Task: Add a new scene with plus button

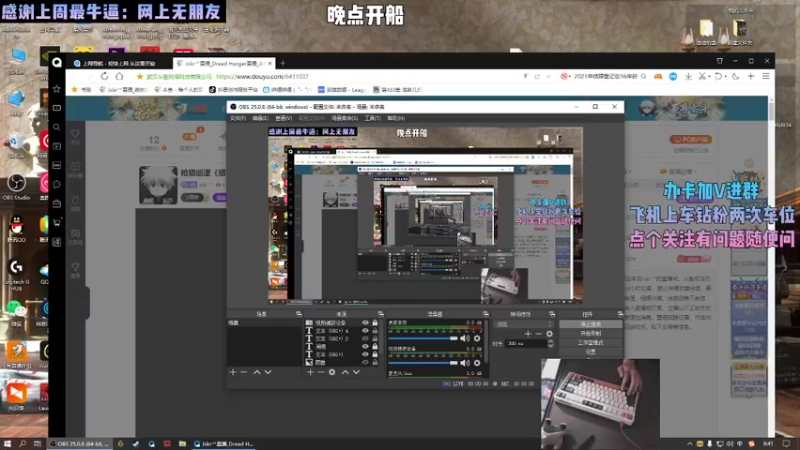Action: pos(233,372)
